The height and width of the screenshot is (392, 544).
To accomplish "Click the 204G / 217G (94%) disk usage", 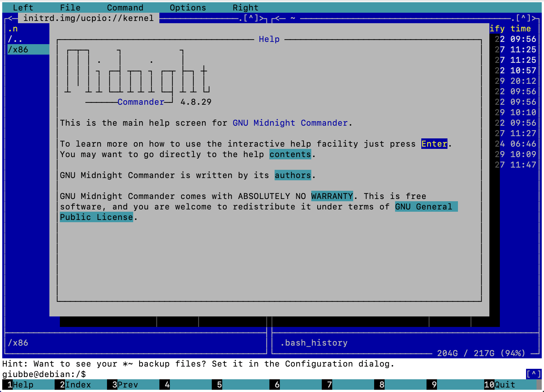I will 481,353.
